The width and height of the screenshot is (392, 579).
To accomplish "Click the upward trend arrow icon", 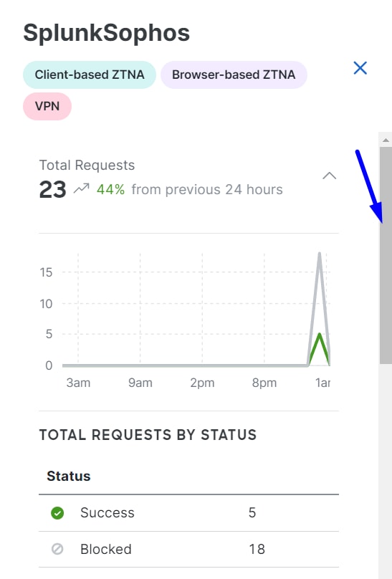I will point(81,188).
